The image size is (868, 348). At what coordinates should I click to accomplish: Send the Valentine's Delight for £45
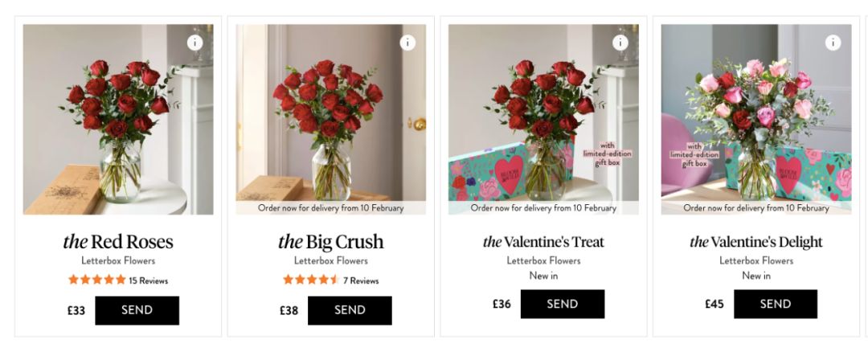(776, 304)
